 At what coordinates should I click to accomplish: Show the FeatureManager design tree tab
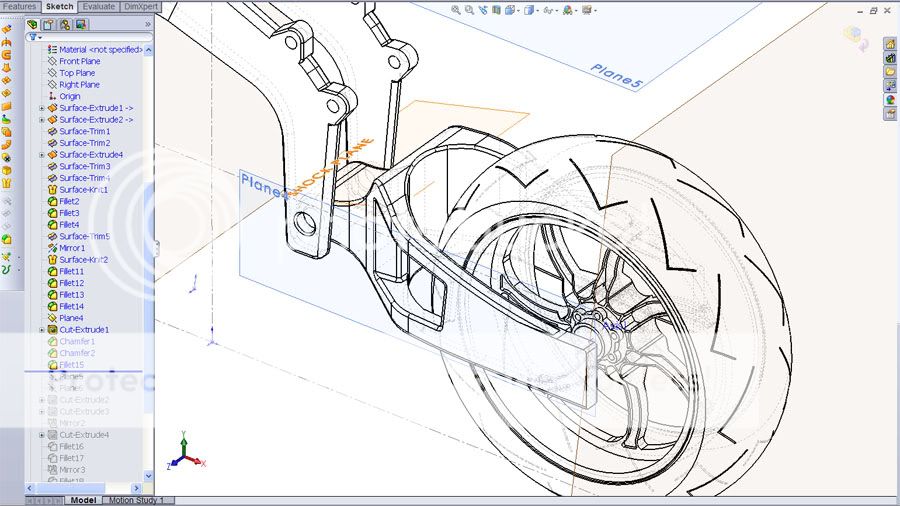tap(32, 25)
